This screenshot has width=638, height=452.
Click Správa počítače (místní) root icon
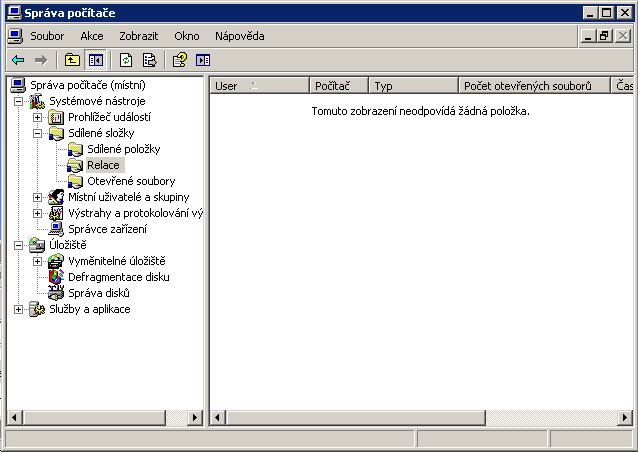tap(18, 85)
